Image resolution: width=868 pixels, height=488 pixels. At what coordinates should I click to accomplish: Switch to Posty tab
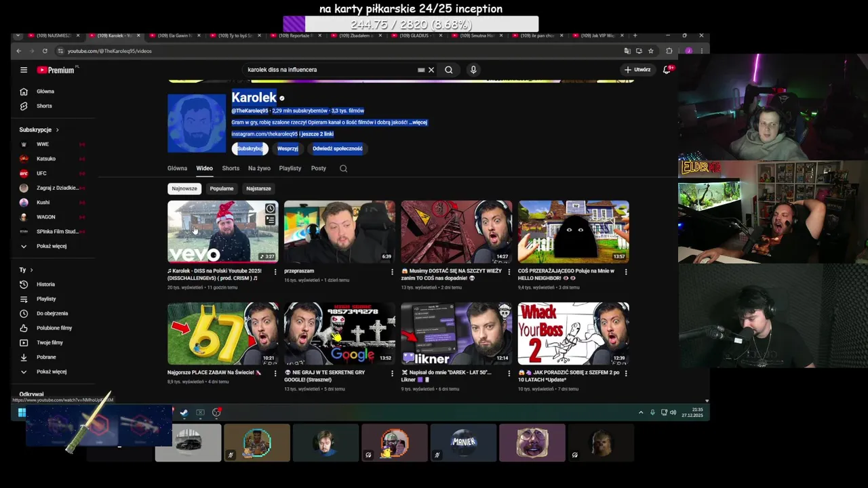tap(319, 168)
